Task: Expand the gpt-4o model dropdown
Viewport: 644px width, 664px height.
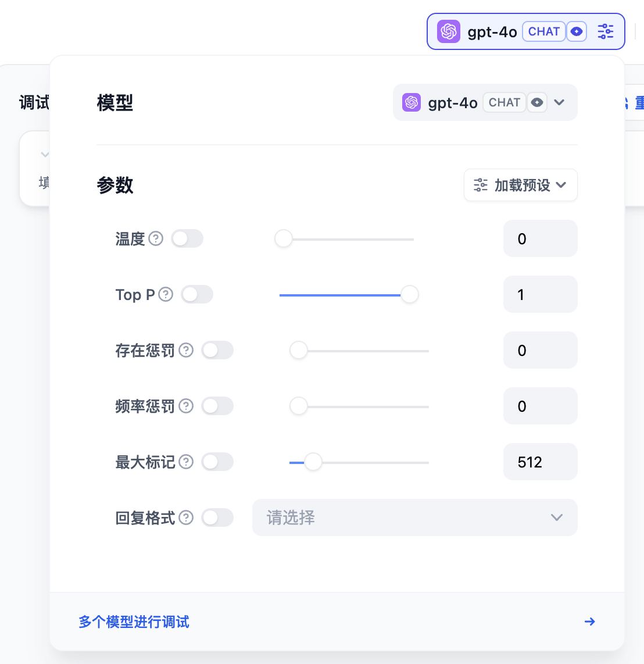Action: click(x=559, y=102)
